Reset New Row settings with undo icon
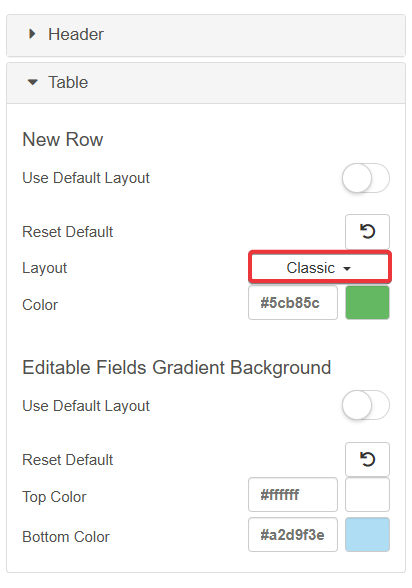The width and height of the screenshot is (412, 588). point(367,231)
